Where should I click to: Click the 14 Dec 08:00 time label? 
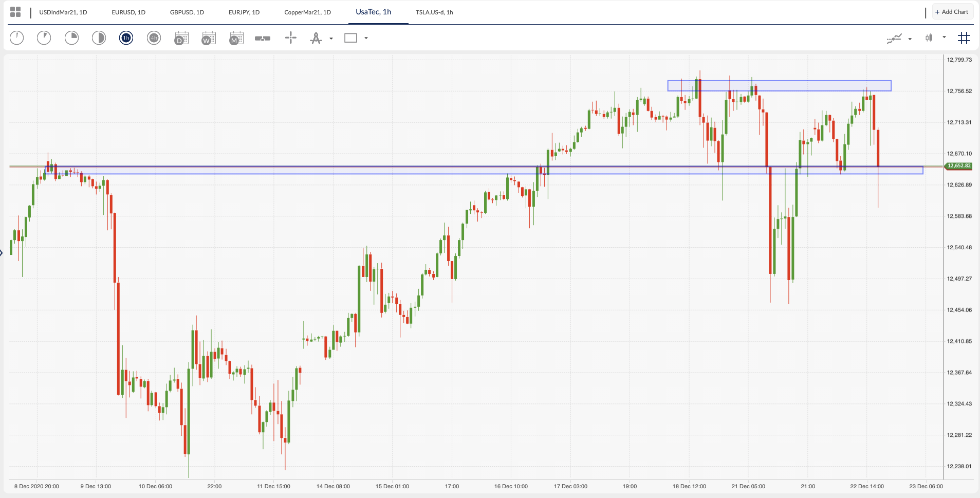click(333, 486)
